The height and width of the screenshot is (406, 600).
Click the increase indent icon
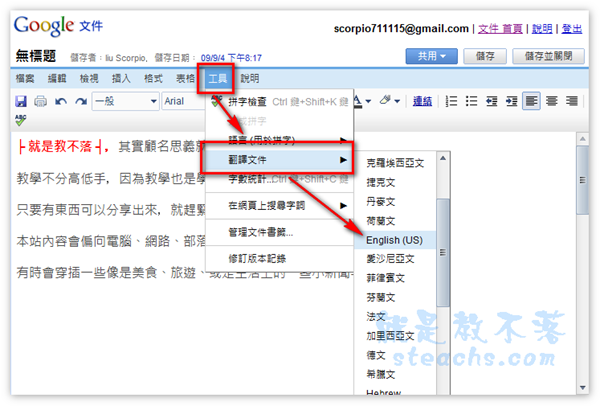(x=511, y=101)
